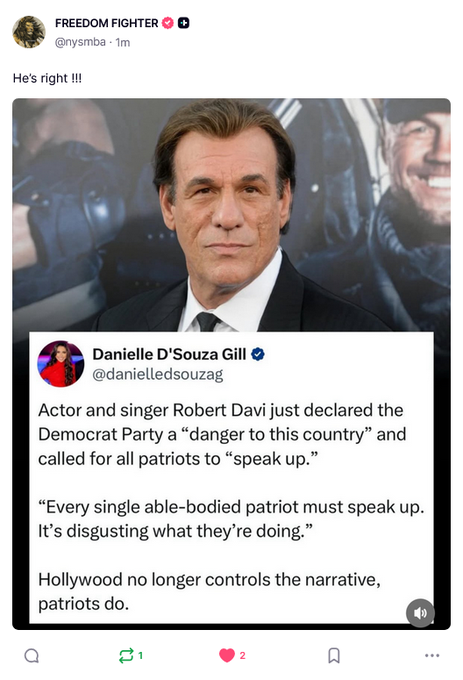The image size is (463, 680).
Task: Click the "He's right !!!" post text
Action: click(47, 78)
